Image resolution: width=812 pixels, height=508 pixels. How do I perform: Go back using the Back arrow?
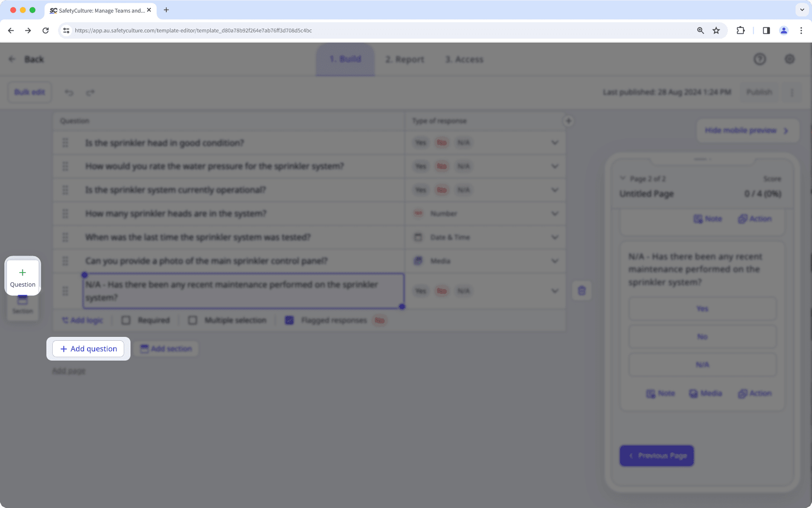pos(12,59)
